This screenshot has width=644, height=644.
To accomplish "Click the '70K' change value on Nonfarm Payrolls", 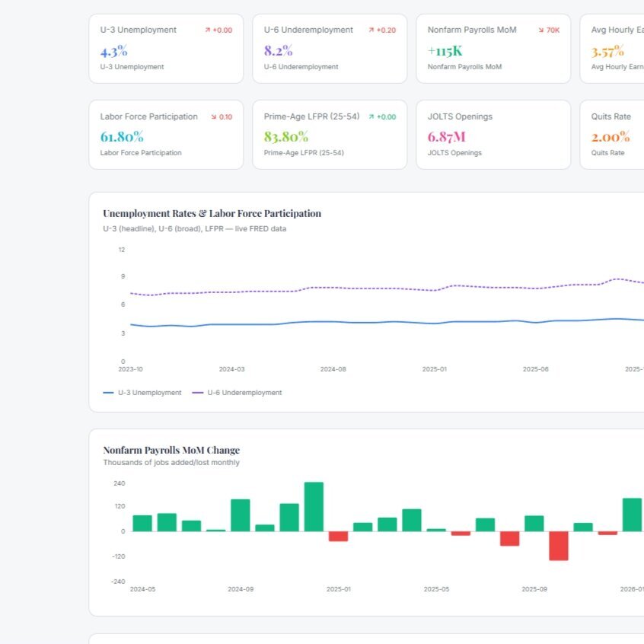I will 553,30.
